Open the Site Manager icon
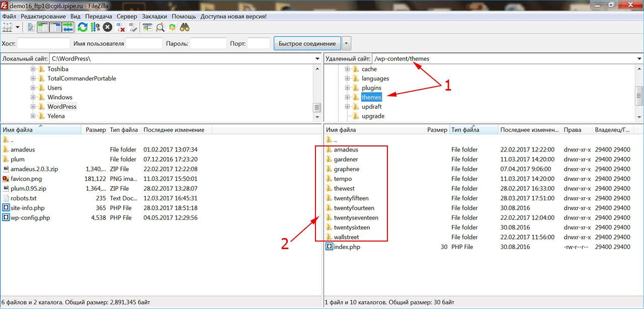The image size is (644, 309). pos(8,27)
